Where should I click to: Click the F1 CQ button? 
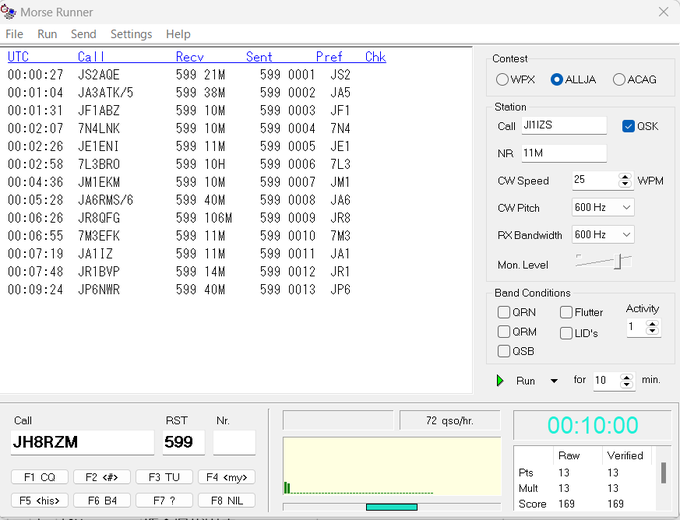[x=39, y=477]
